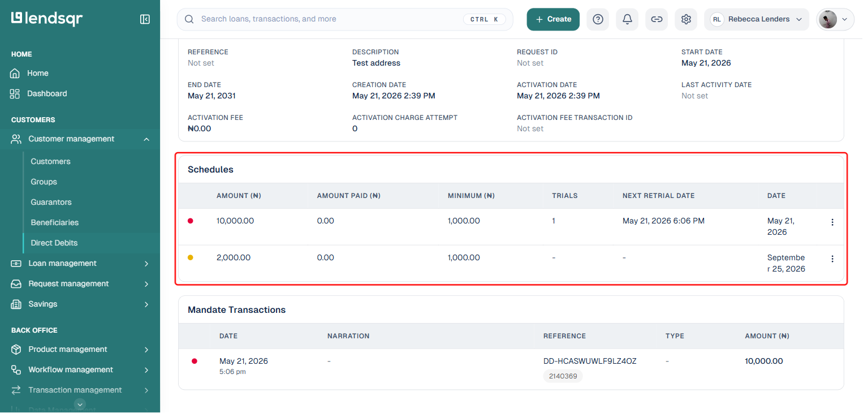The width and height of the screenshot is (868, 413).
Task: Click the sidebar scroll-down arrow button
Action: (x=80, y=404)
